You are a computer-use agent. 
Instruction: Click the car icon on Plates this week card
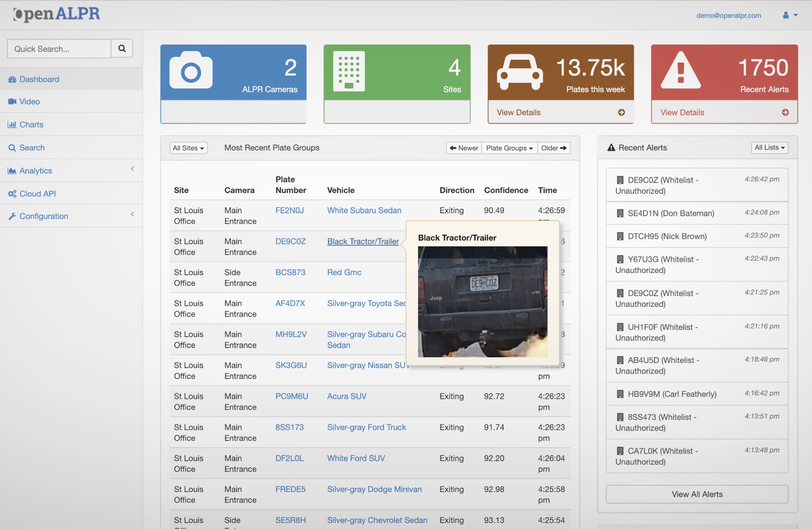pyautogui.click(x=520, y=72)
